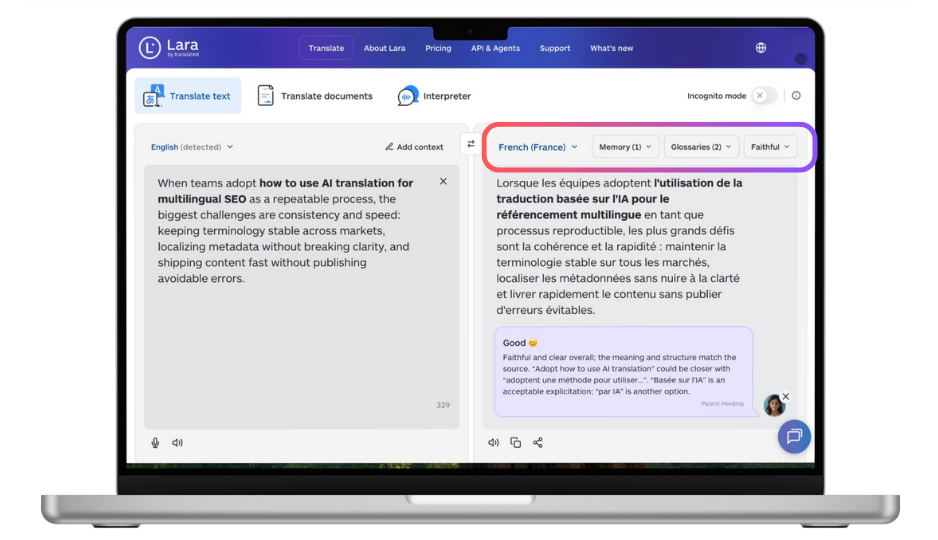Share the translation

[x=538, y=443]
